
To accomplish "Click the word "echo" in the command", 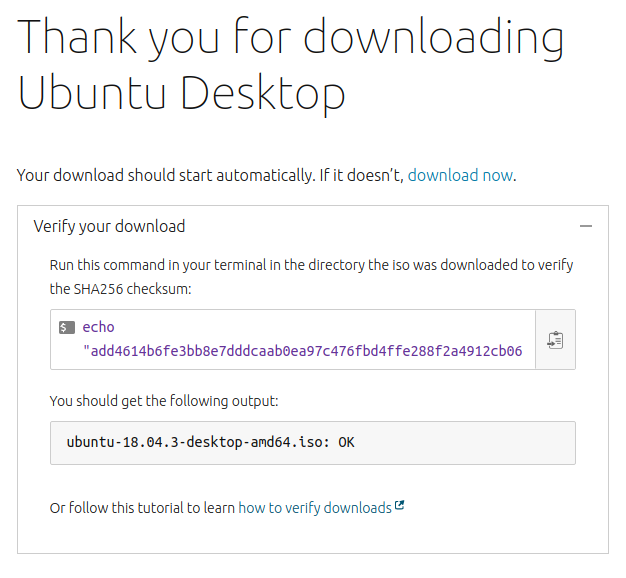I will coord(99,327).
